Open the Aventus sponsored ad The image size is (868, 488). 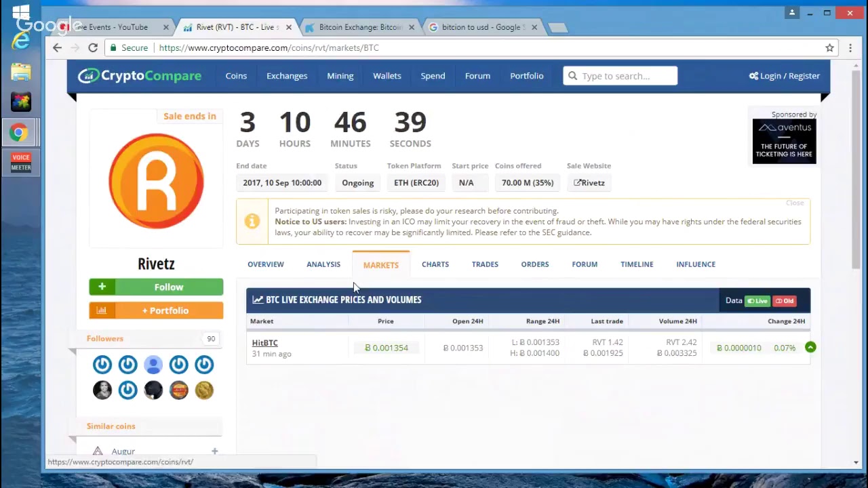tap(785, 141)
